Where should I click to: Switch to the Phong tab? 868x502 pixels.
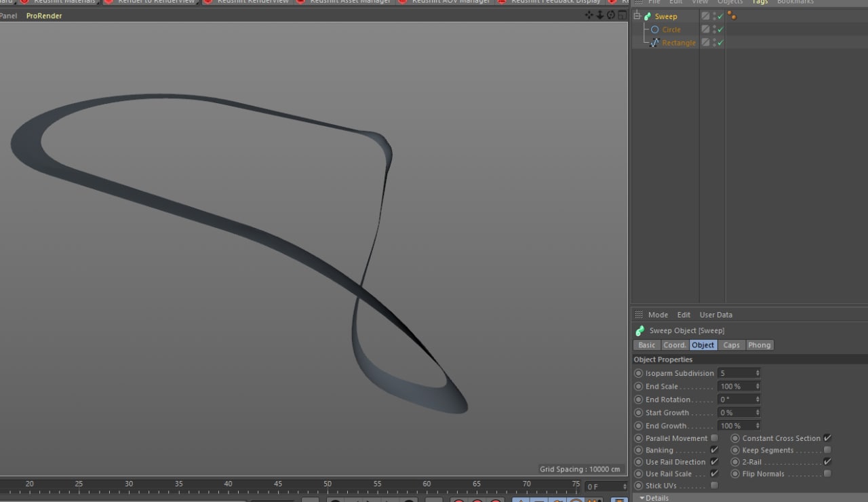coord(759,345)
